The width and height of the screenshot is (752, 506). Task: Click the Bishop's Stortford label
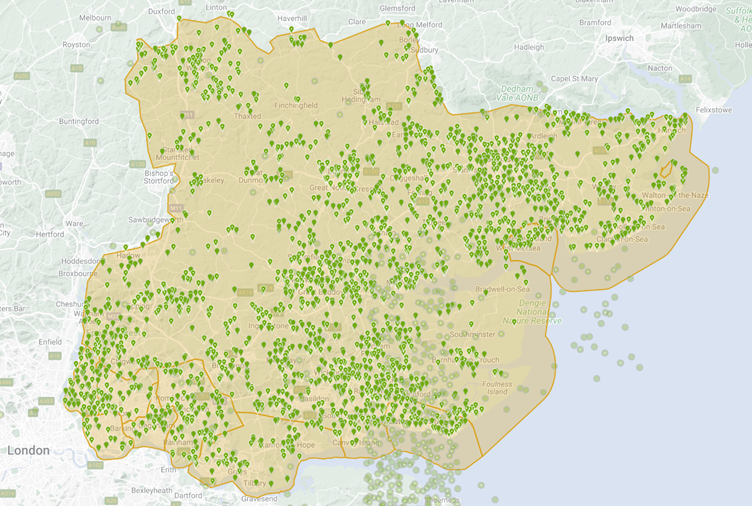[x=159, y=177]
